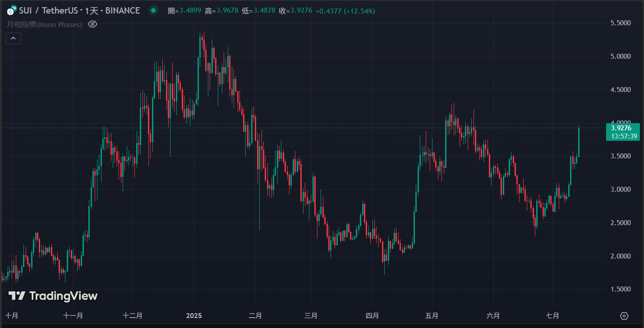
Task: Click the change value +0.4377 (+12.54%)
Action: click(345, 11)
